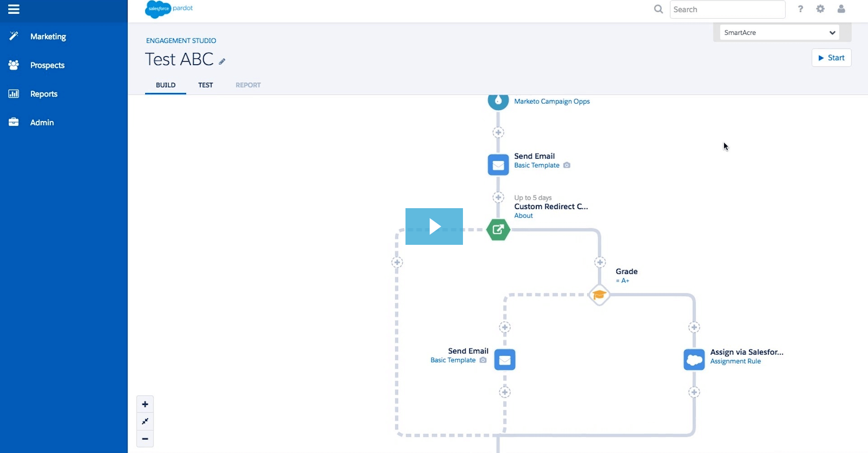
Task: Preview lower Send Email template camera icon
Action: pyautogui.click(x=483, y=360)
